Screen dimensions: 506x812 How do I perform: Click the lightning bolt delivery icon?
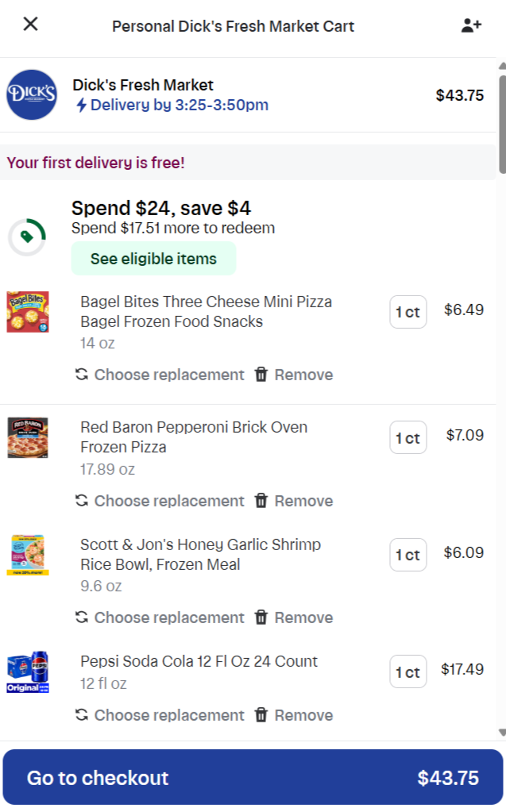pyautogui.click(x=81, y=106)
